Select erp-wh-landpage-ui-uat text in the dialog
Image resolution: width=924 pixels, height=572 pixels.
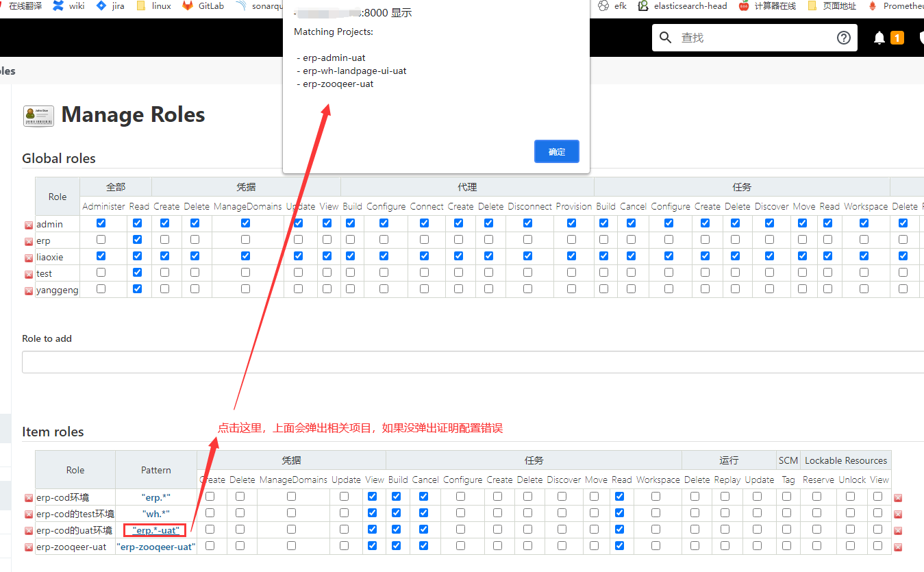pos(355,71)
